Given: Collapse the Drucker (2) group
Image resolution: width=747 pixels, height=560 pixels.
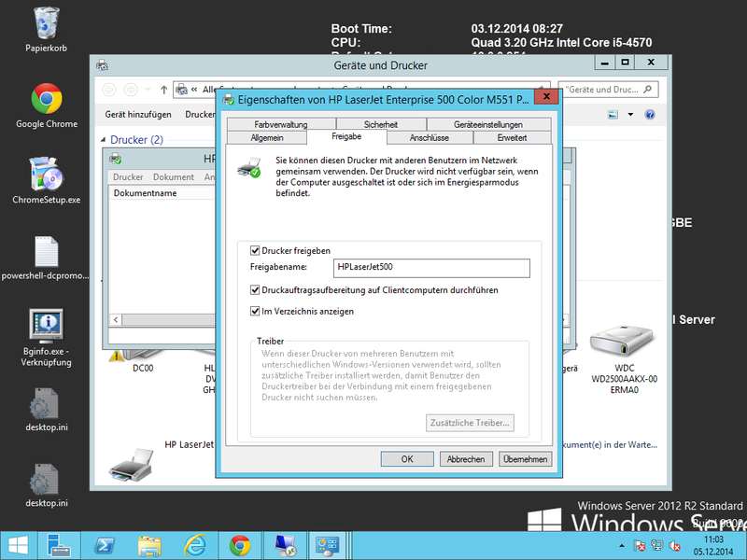Looking at the screenshot, I should pyautogui.click(x=103, y=140).
